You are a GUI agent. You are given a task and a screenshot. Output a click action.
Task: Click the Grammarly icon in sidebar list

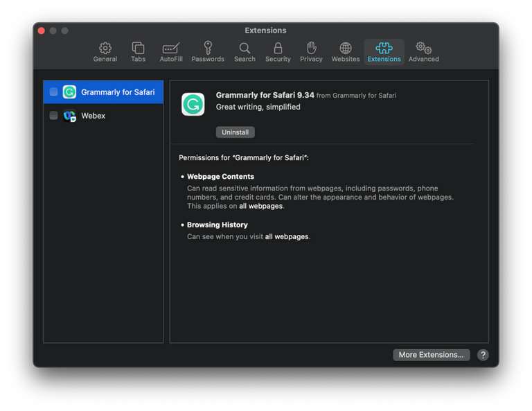tap(69, 92)
